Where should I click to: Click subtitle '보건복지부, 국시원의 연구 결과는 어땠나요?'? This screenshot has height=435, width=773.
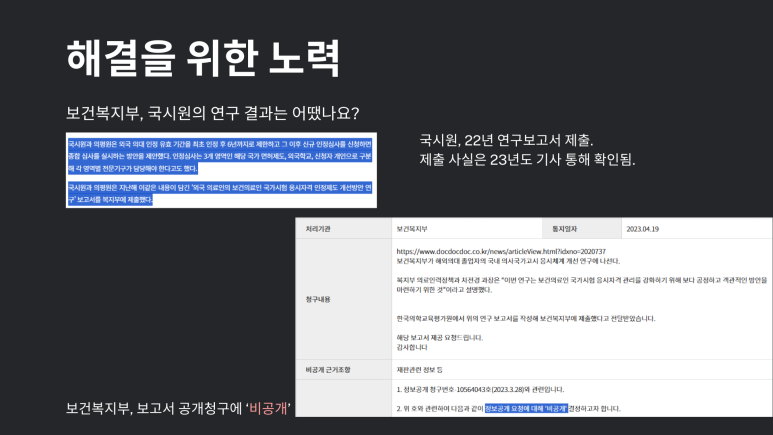(x=212, y=113)
